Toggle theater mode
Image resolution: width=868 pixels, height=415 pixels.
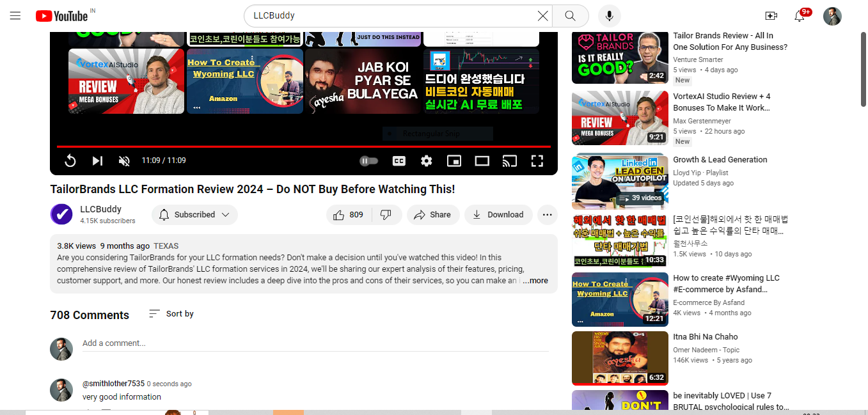[482, 161]
